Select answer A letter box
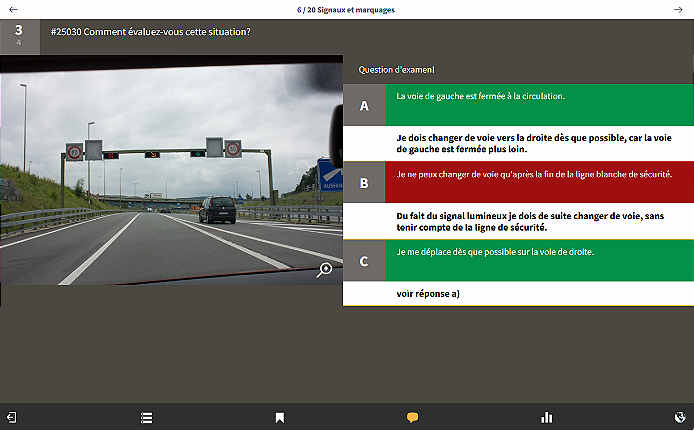 (x=364, y=105)
